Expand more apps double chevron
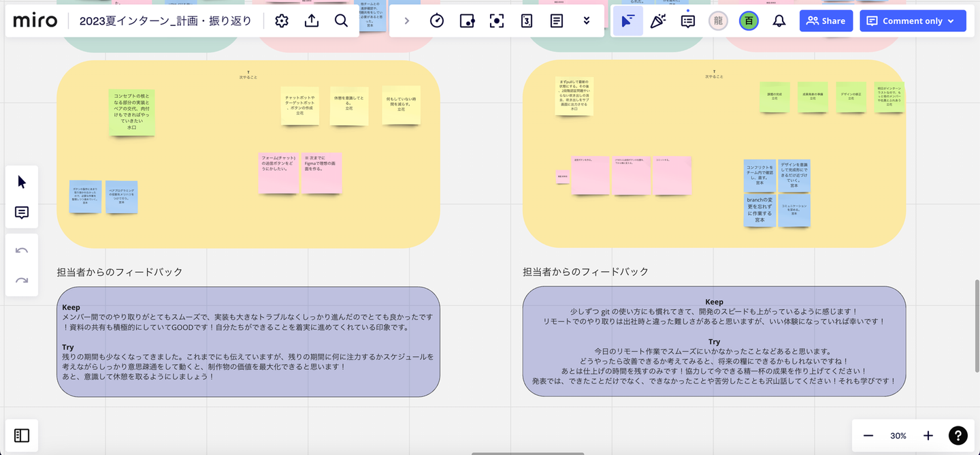Viewport: 980px width, 455px height. tap(587, 21)
